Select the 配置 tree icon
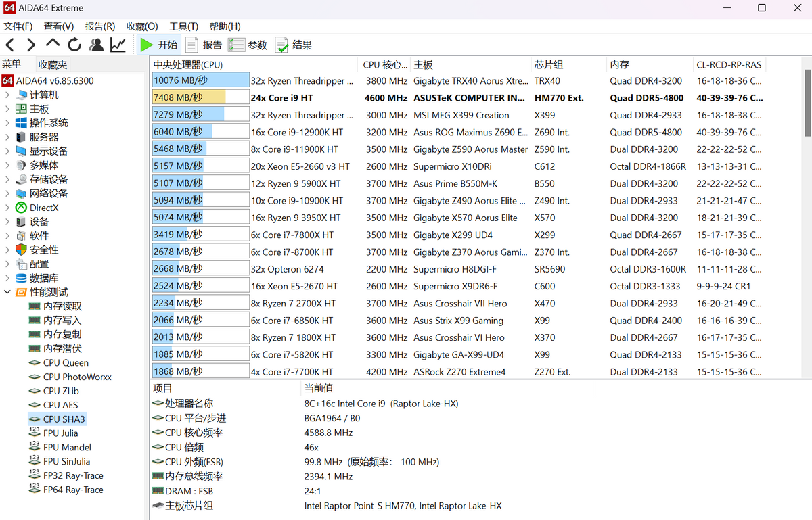 (21, 264)
